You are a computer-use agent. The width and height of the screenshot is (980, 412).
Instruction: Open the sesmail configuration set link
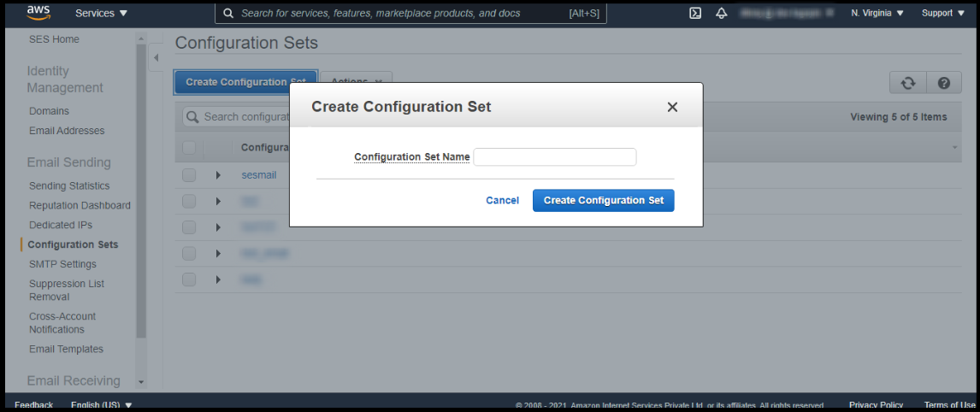click(259, 175)
